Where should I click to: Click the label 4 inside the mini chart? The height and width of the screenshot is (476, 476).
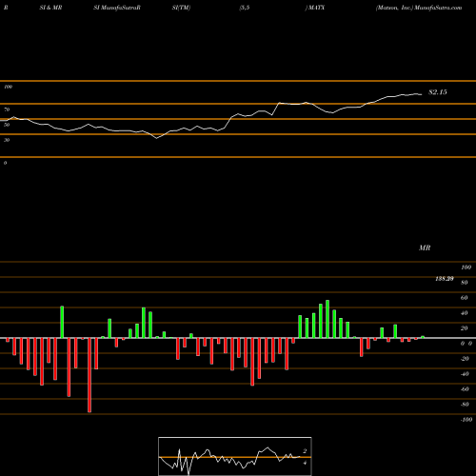[x=305, y=463]
